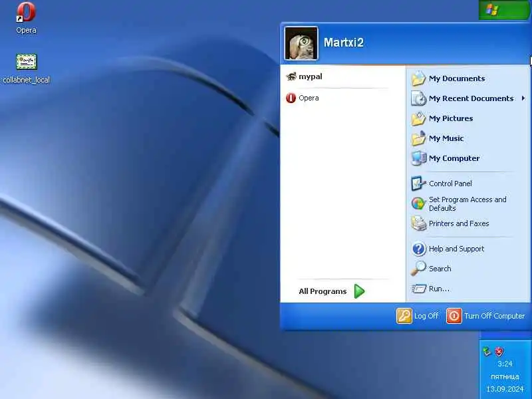Click the Martxi2 user avatar picture
Viewport: 532px width, 399px height.
[301, 43]
